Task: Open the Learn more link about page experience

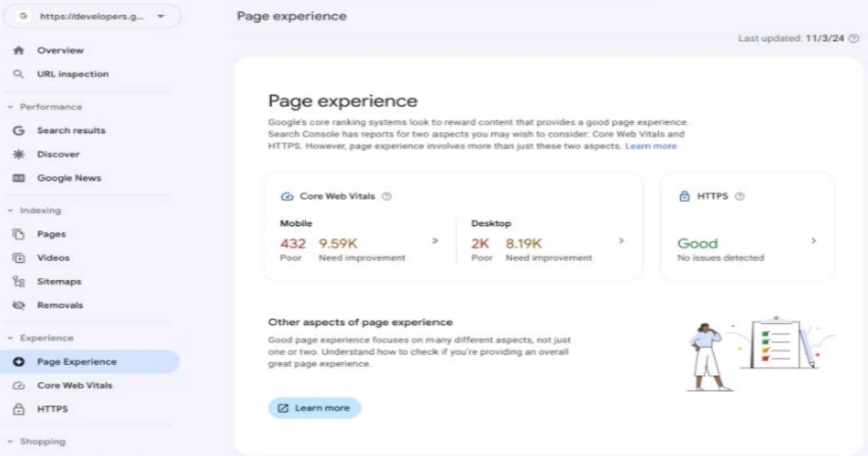Action: click(652, 145)
